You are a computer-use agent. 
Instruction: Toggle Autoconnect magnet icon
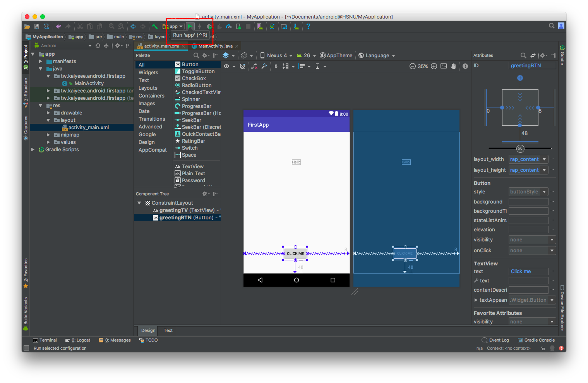[242, 66]
